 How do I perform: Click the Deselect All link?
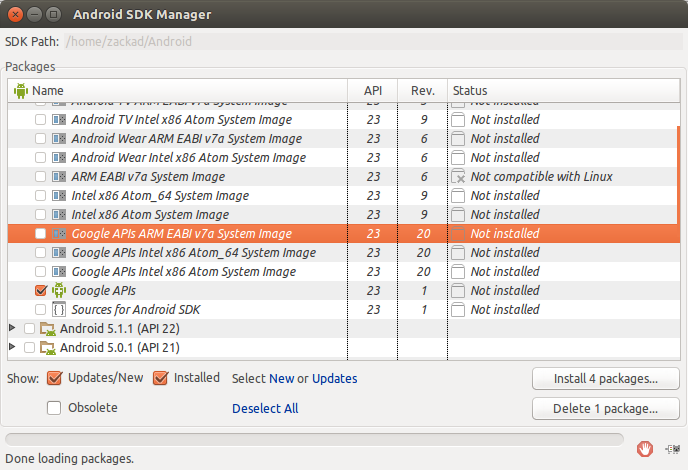point(265,408)
